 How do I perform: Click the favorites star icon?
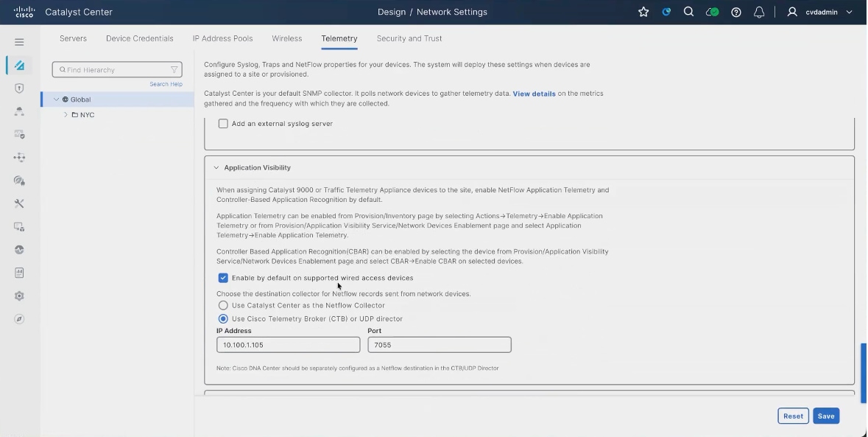tap(643, 12)
